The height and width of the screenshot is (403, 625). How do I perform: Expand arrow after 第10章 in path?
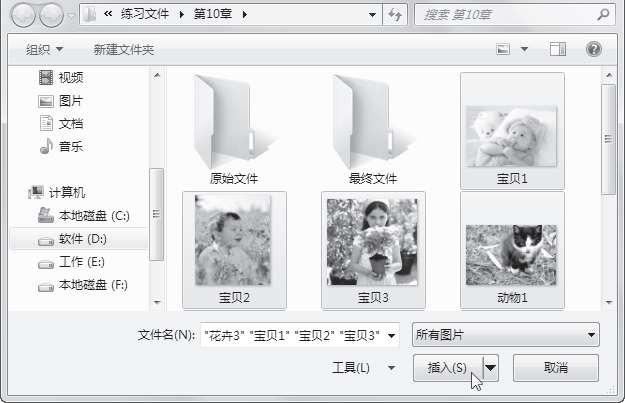pyautogui.click(x=245, y=15)
